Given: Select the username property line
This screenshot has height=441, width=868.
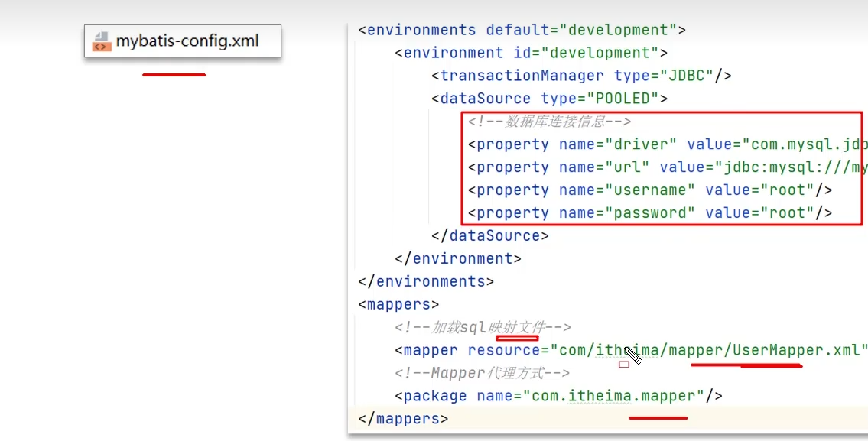Looking at the screenshot, I should pos(649,190).
